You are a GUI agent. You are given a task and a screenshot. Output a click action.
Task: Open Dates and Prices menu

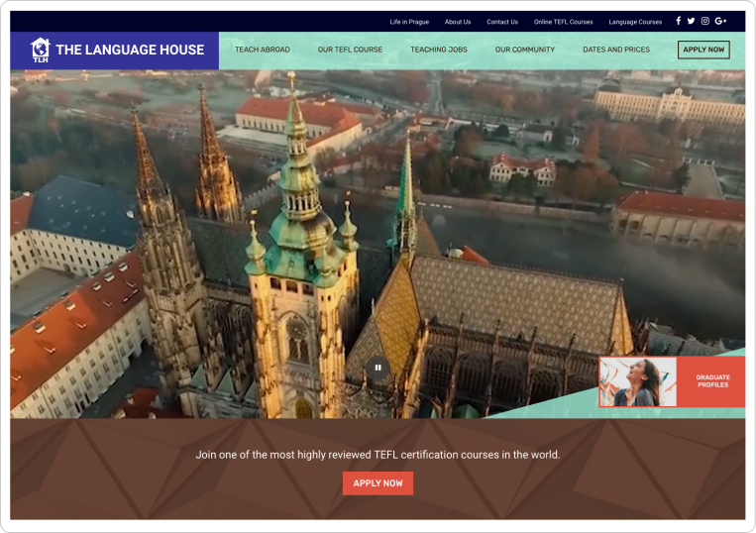click(616, 50)
